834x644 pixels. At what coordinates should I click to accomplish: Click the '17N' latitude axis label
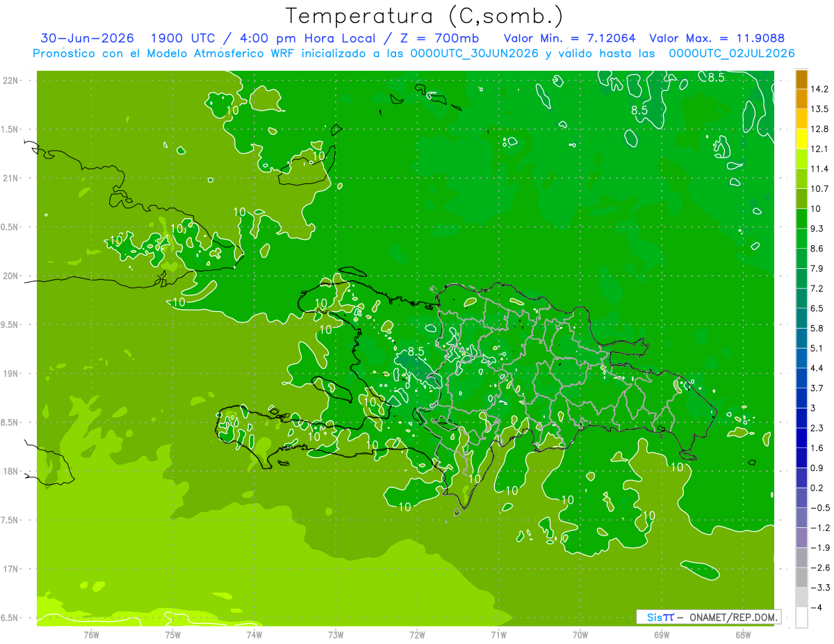pos(11,569)
